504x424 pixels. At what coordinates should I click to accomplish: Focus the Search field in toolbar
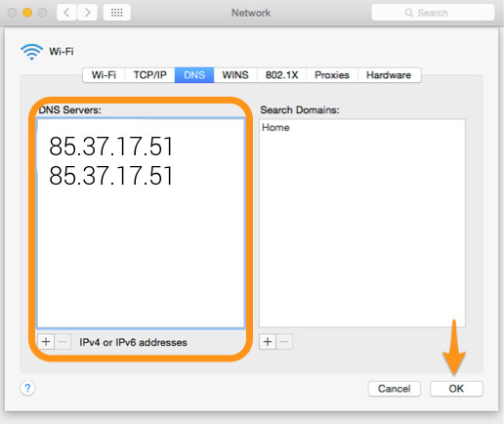click(433, 13)
